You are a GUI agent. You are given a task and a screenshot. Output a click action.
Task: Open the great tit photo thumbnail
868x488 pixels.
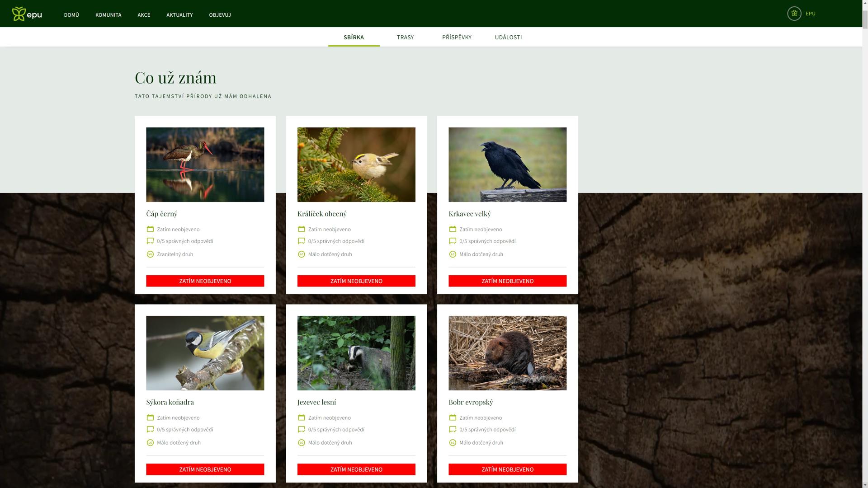coord(205,353)
